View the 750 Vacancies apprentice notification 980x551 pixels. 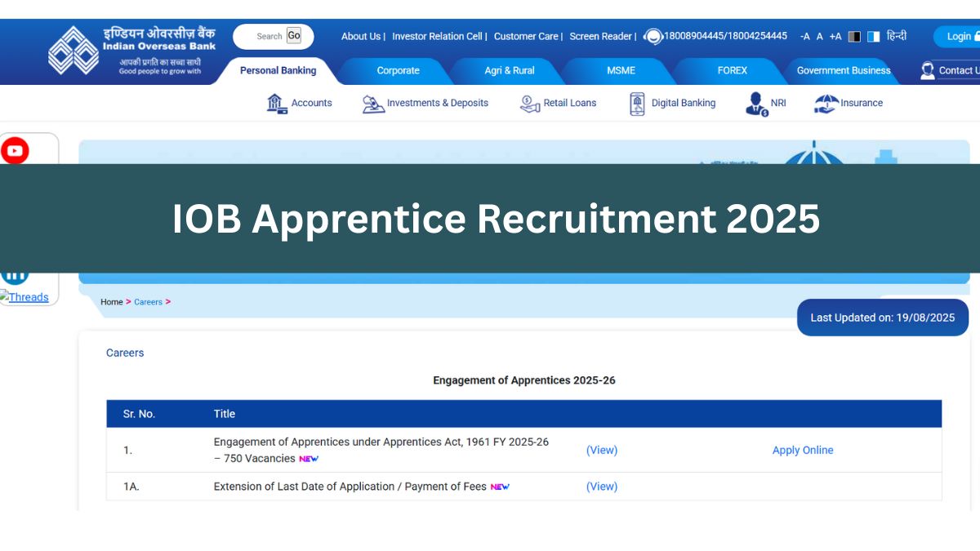[602, 451]
